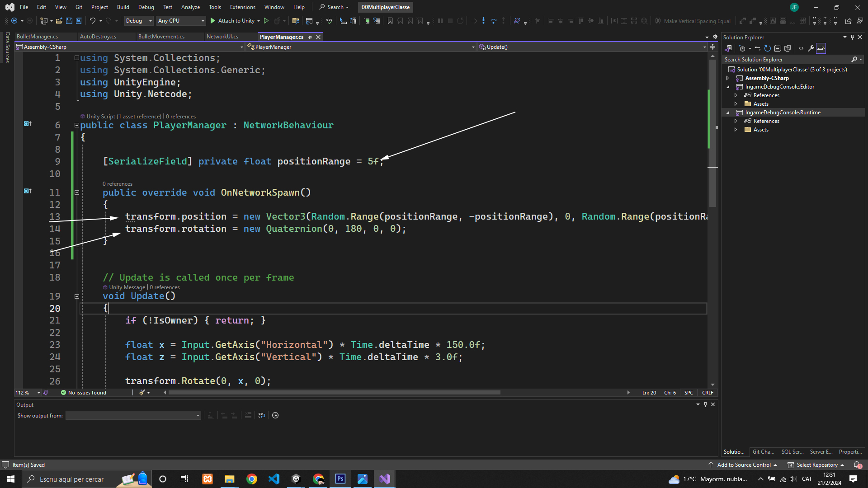Toggle Preview Selected Items in Solution Explorer
Image resolution: width=868 pixels, height=488 pixels.
point(821,48)
